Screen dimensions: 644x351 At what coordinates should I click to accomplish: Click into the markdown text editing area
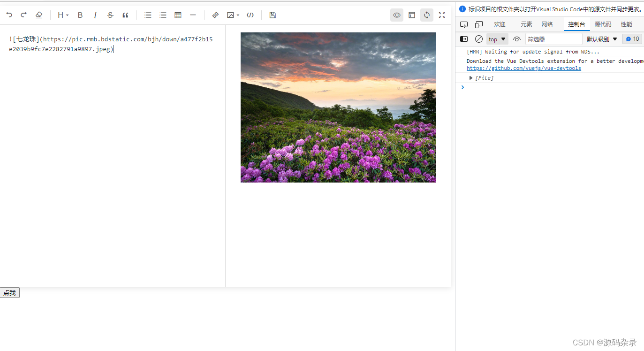[113, 156]
